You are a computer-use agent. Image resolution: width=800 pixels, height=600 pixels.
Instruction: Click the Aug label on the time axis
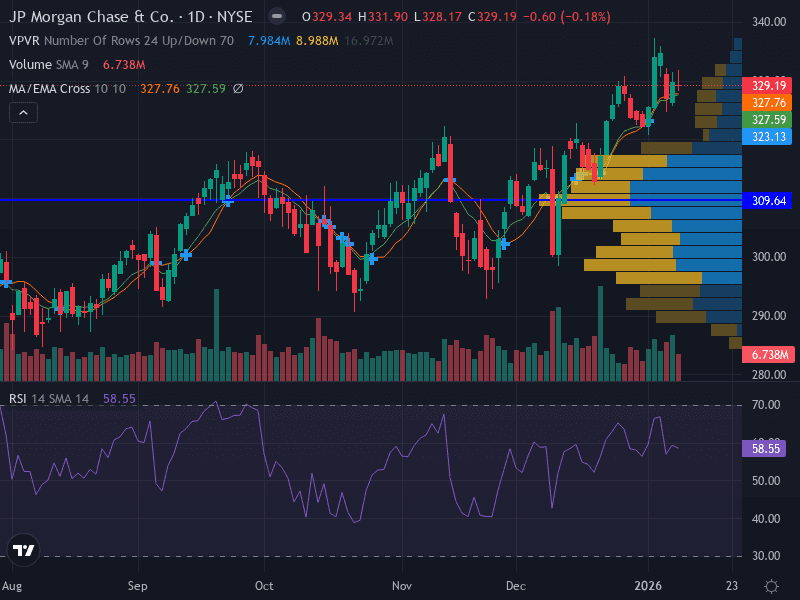click(11, 586)
